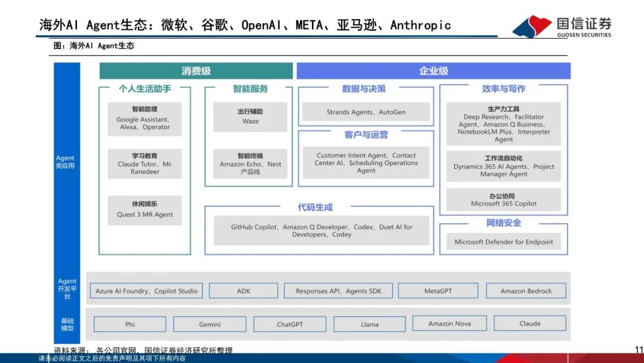Click the 资料来源 source note

tap(143, 350)
